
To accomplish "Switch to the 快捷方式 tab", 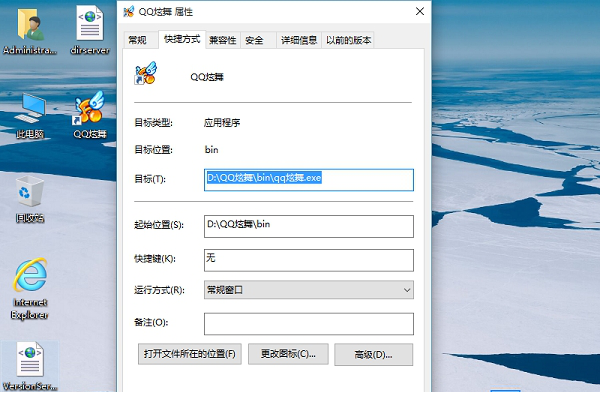I will click(x=182, y=39).
